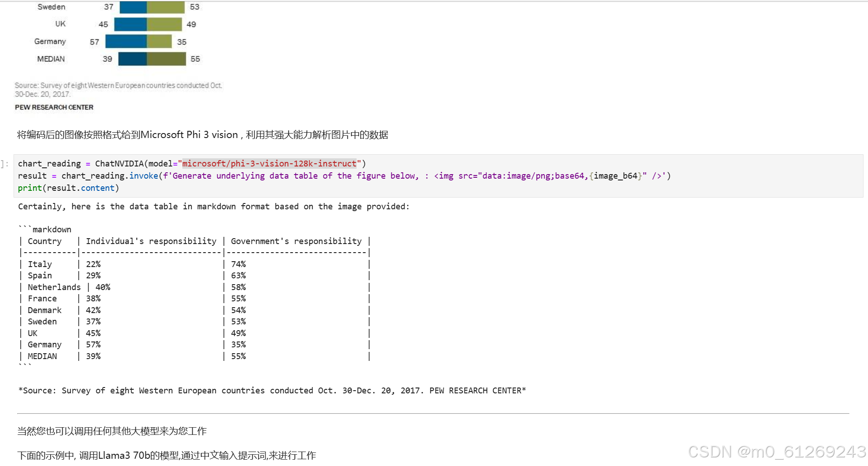Click the "print(result.content)" code line

(x=69, y=188)
